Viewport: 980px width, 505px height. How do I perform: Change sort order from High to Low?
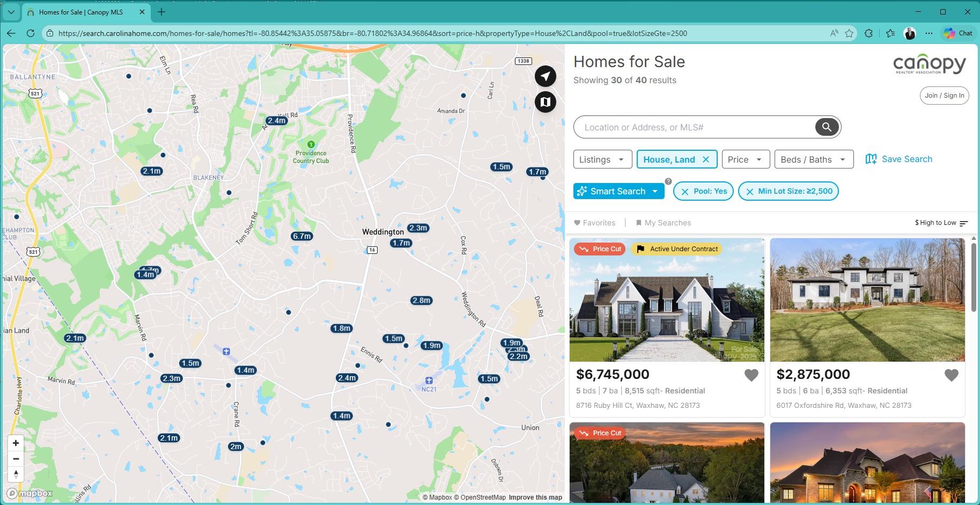click(941, 223)
